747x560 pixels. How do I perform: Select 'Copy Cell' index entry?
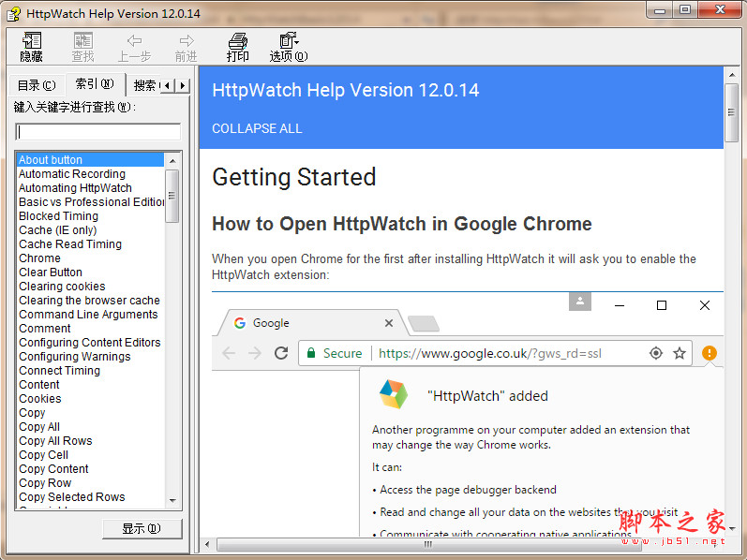(x=43, y=455)
